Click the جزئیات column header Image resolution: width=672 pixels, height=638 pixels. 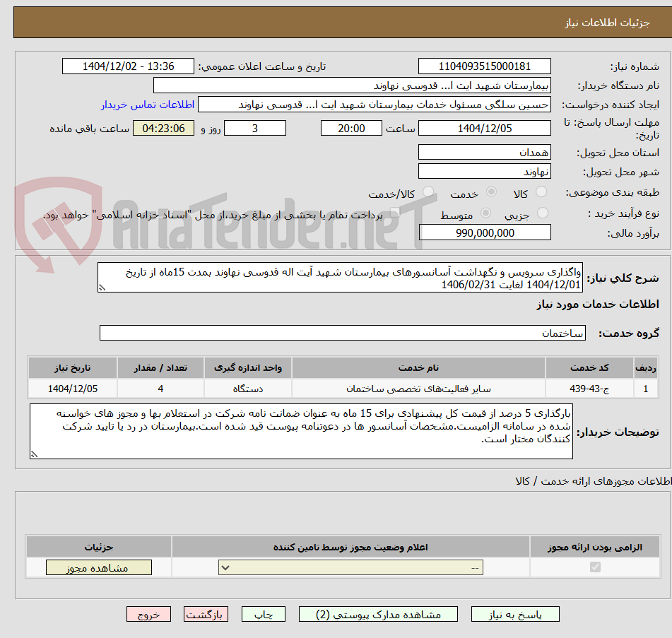[x=98, y=547]
